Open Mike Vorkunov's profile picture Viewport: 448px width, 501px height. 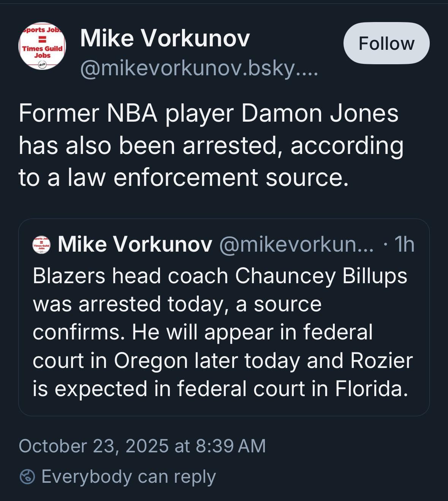click(x=42, y=46)
